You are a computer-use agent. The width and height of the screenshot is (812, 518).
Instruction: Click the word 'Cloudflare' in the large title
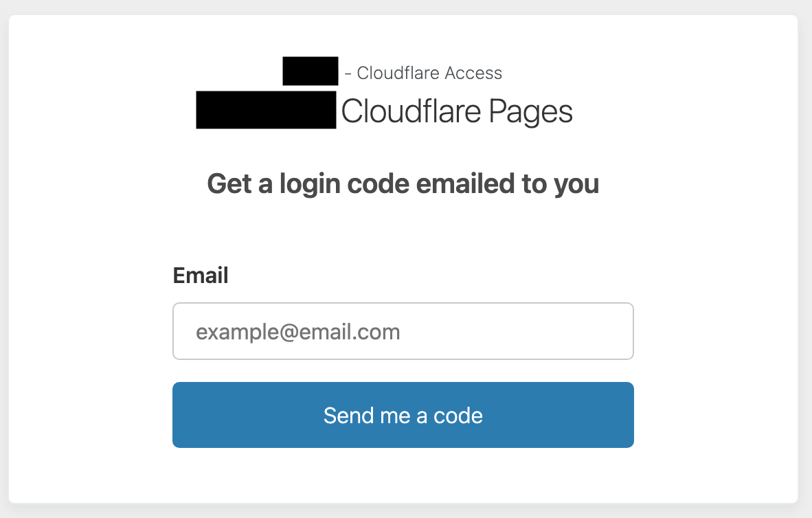[411, 112]
